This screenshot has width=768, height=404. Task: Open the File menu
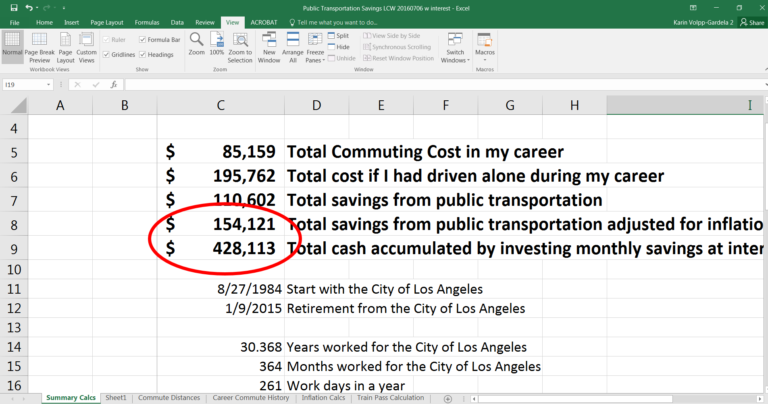point(14,23)
